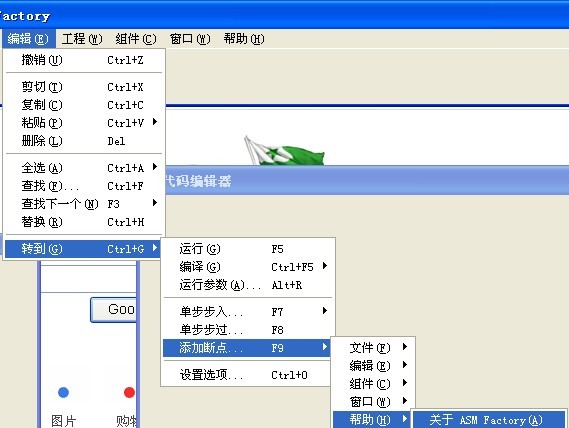
Task: Open 查找(F)... Ctrl+F
Action: (84, 186)
